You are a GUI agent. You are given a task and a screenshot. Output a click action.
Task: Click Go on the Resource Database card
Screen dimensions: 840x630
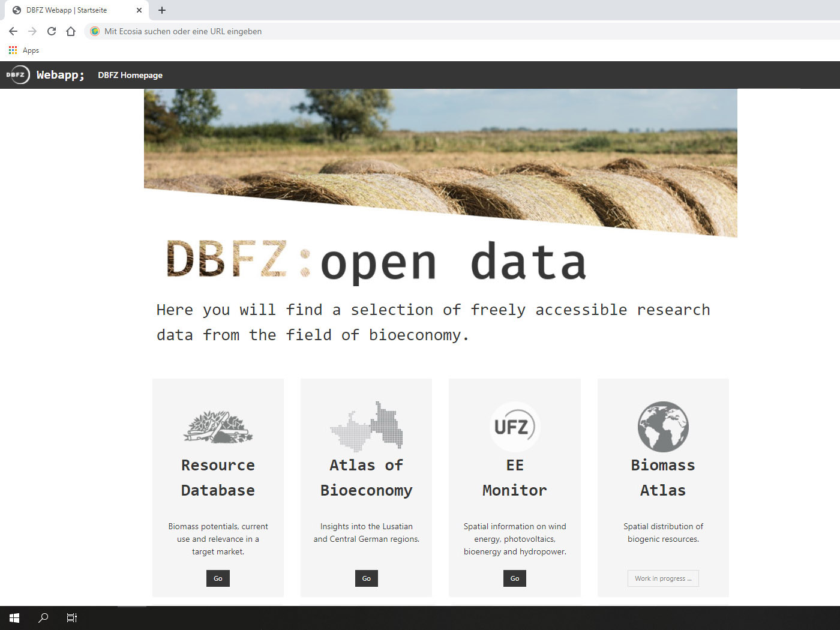coord(218,578)
